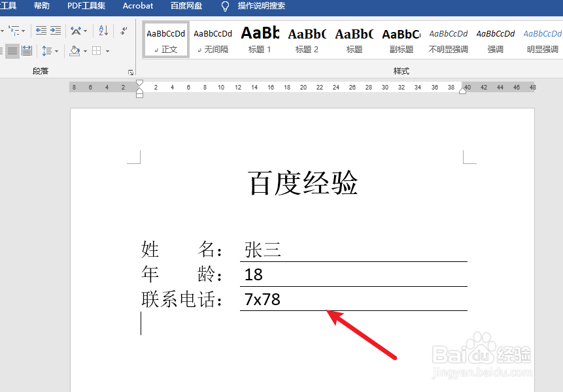563x392 pixels.
Task: Click the borders icon
Action: (97, 51)
